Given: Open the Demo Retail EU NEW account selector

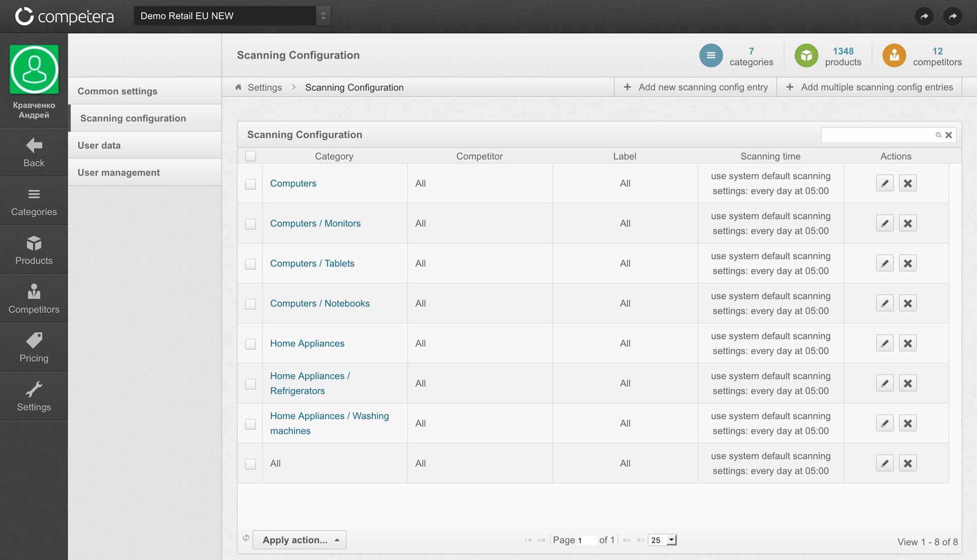Looking at the screenshot, I should tap(232, 16).
